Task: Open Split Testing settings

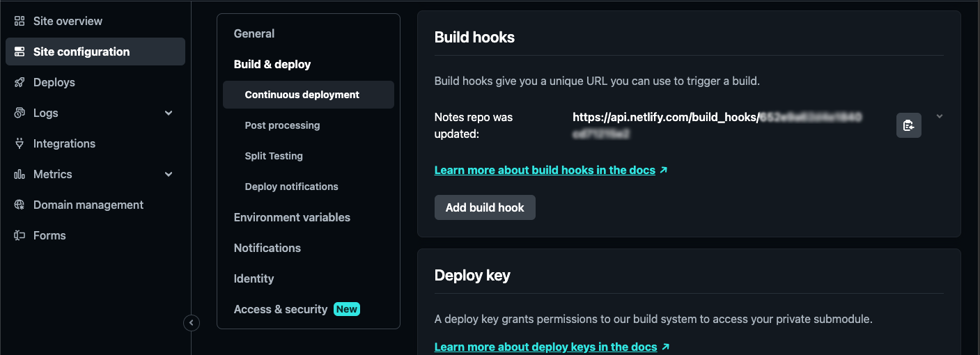Action: (274, 156)
